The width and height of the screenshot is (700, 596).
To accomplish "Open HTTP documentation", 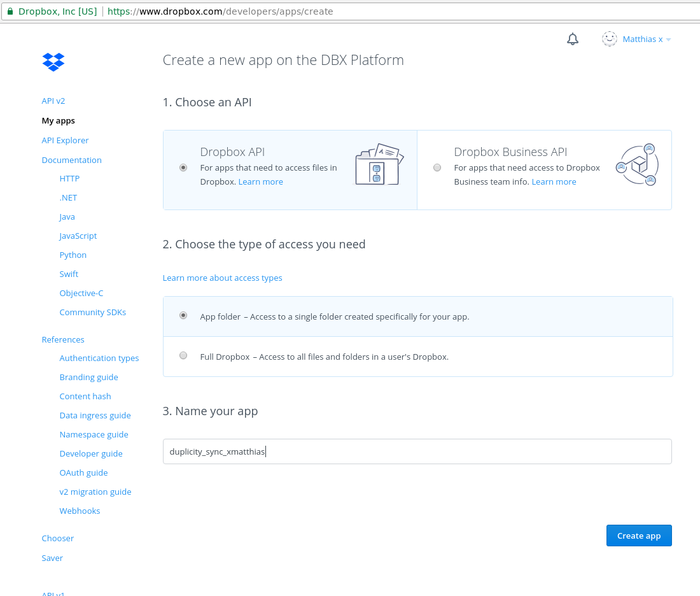I will coord(69,179).
